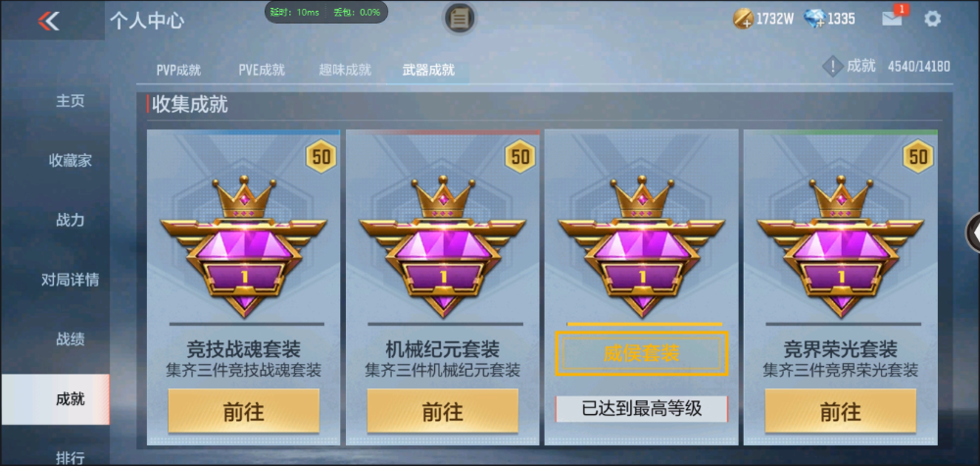This screenshot has height=466, width=980.
Task: Open the scroll document icon at top center
Action: (x=460, y=19)
